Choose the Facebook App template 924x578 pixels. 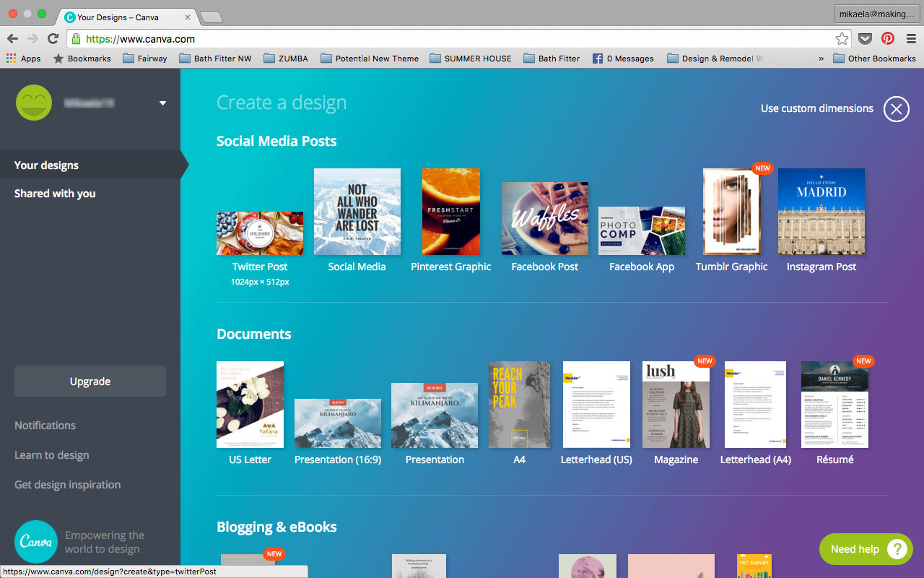coord(642,230)
